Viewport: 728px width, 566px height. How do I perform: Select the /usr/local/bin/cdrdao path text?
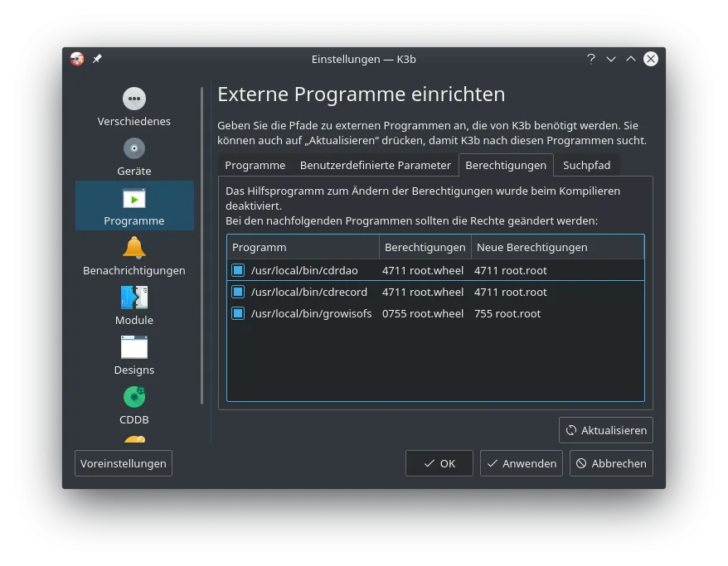(304, 270)
